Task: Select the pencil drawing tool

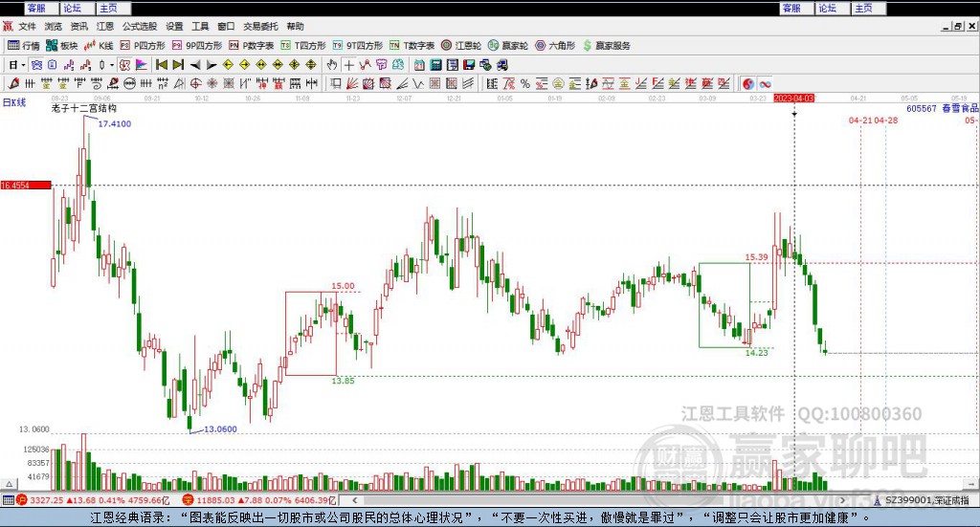Action: (13, 83)
